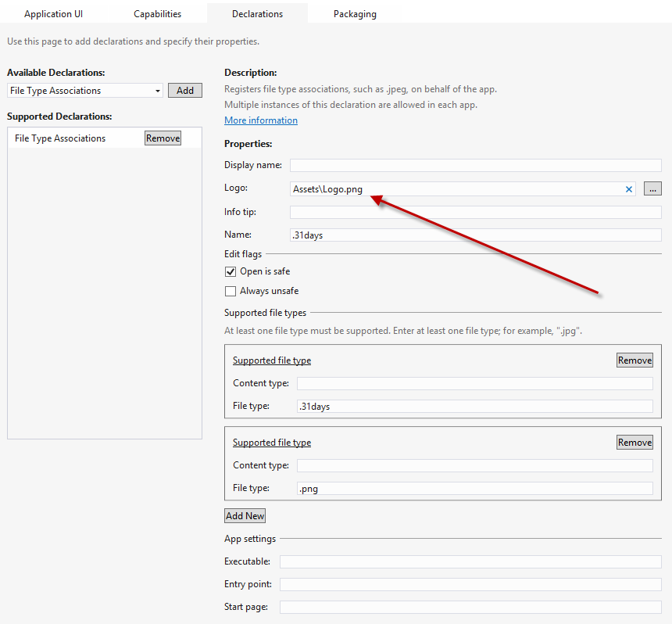Select the Declarations tab
Image resolution: width=672 pixels, height=624 pixels.
point(257,14)
